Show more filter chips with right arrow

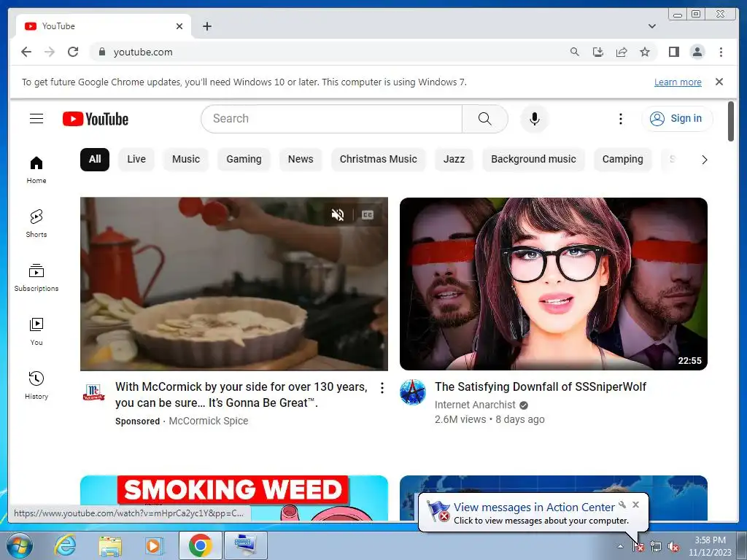coord(704,160)
